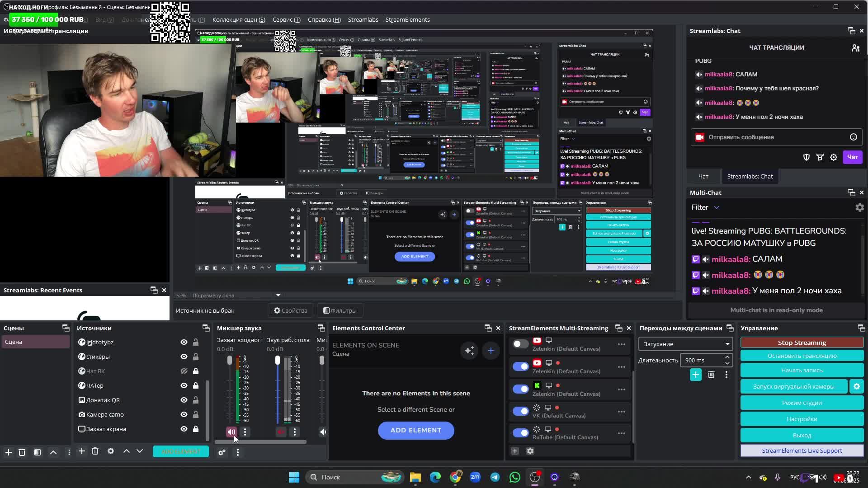The height and width of the screenshot is (488, 868).
Task: Click the plus icon in Elements Control Center
Action: tap(491, 350)
